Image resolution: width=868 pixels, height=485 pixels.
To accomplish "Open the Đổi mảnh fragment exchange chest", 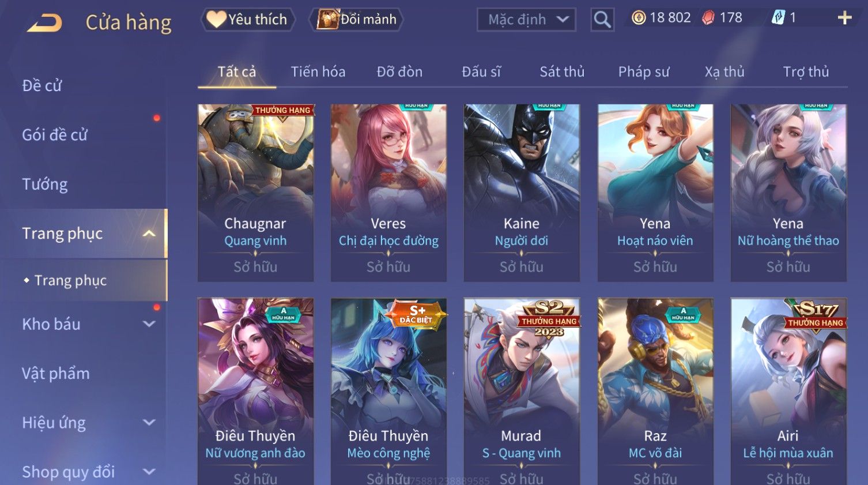I will click(356, 20).
